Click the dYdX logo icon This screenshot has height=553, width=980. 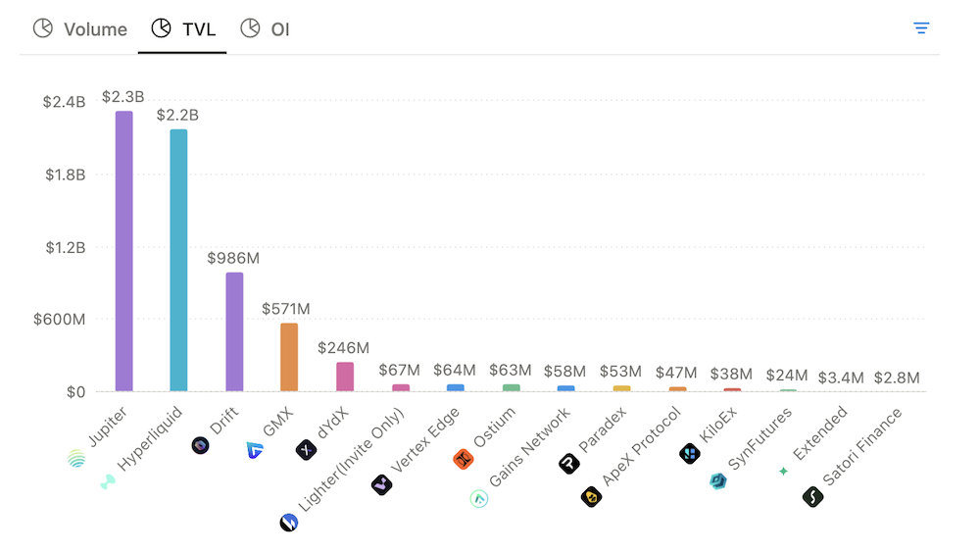click(x=306, y=450)
